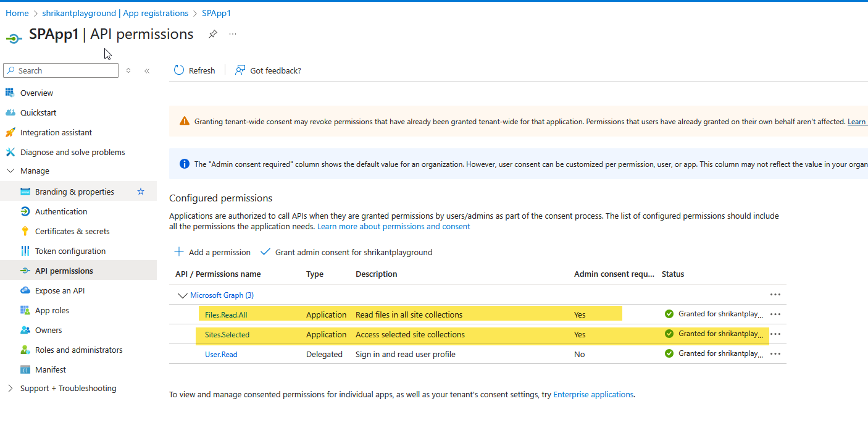The width and height of the screenshot is (868, 430).
Task: Click green granted status icon for Files.Read.All
Action: 669,314
